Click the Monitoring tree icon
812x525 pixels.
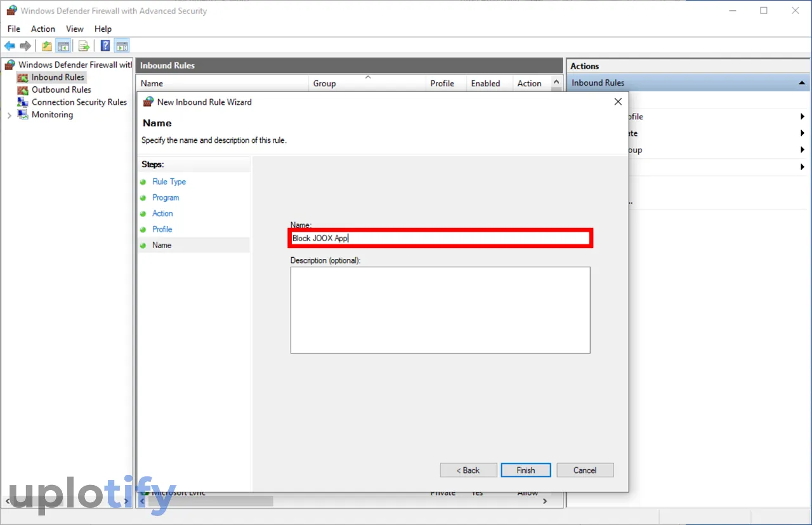click(23, 115)
